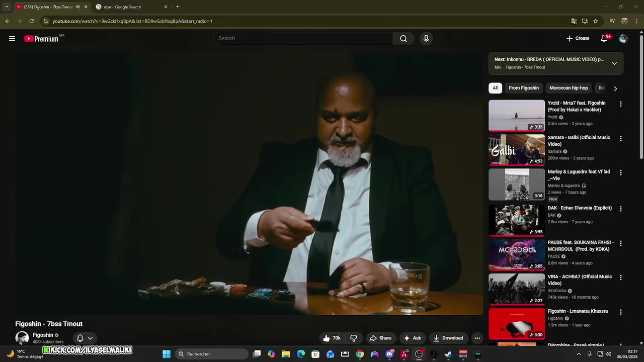Image resolution: width=644 pixels, height=362 pixels.
Task: Click Chrome translate page icon
Action: (x=574, y=21)
